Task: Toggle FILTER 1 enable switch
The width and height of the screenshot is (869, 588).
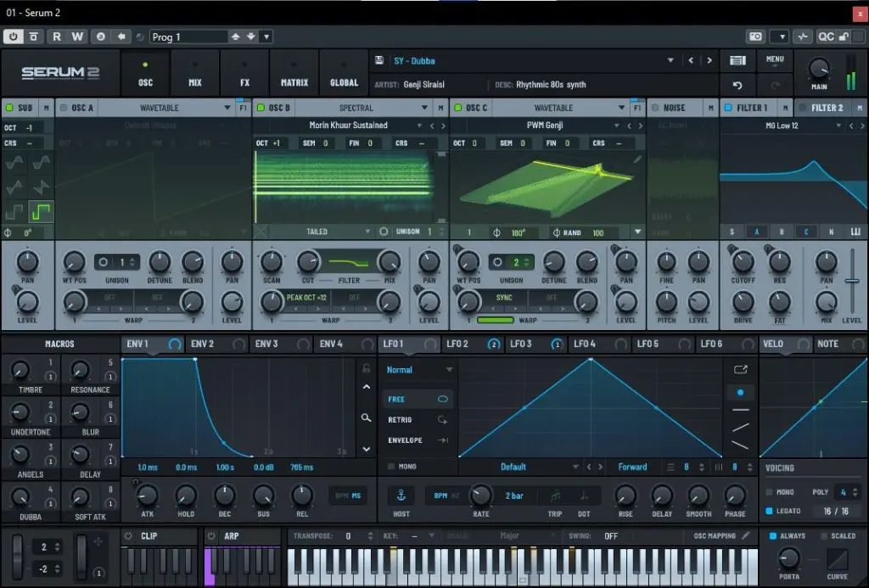Action: click(728, 108)
